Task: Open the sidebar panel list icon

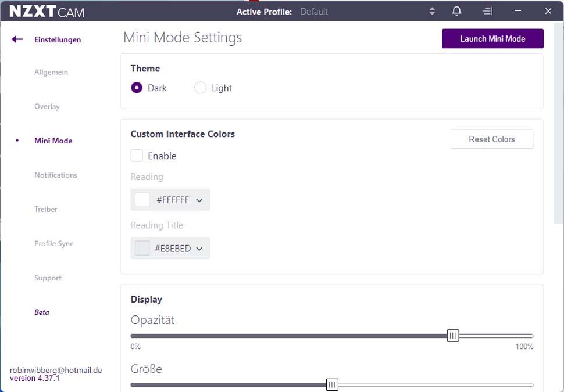Action: click(487, 11)
